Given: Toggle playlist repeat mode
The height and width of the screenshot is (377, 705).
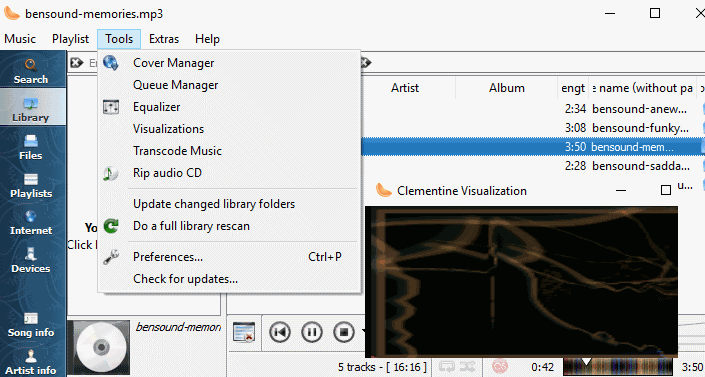Looking at the screenshot, I should [447, 367].
